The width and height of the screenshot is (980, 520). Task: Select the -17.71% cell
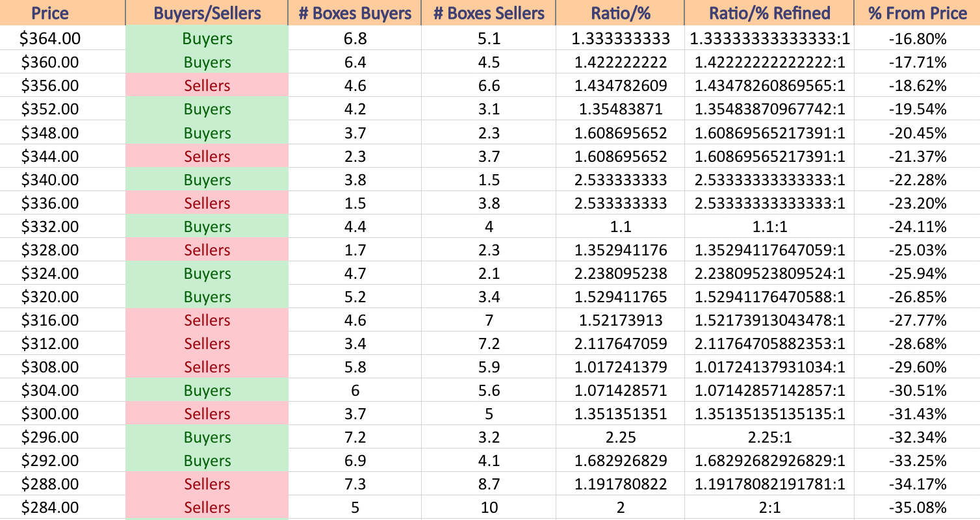[x=918, y=62]
